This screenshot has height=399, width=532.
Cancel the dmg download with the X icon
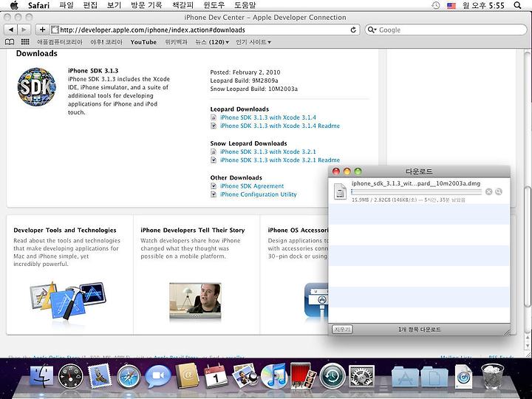point(488,191)
